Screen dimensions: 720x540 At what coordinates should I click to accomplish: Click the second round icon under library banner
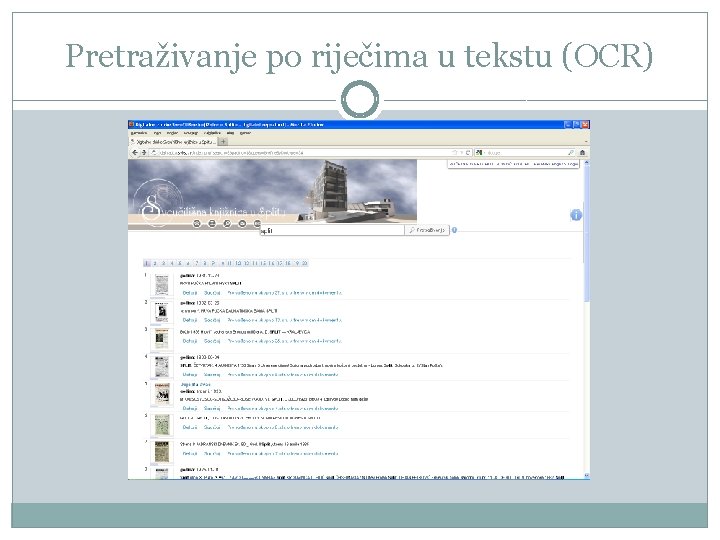(x=212, y=224)
